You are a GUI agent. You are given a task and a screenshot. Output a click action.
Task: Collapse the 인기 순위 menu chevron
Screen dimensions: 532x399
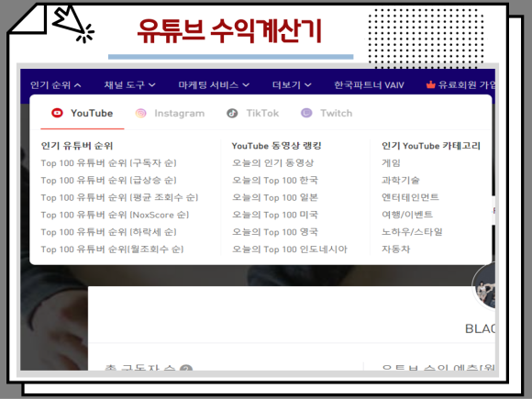[78, 85]
